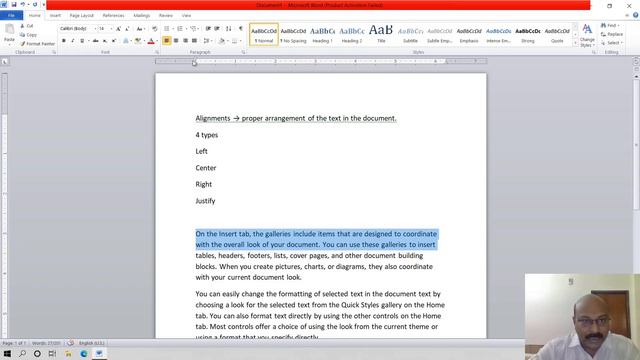Open the Font dialog launcher
The image size is (640, 360).
click(157, 52)
